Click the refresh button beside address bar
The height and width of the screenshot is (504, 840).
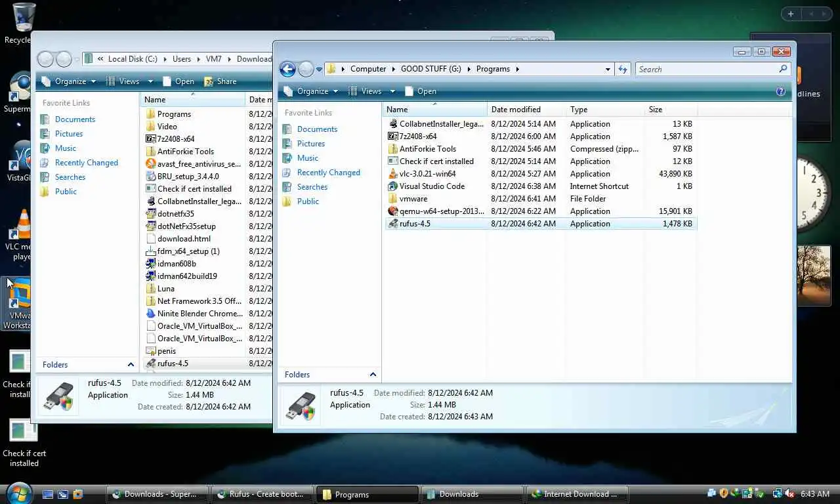pyautogui.click(x=622, y=69)
